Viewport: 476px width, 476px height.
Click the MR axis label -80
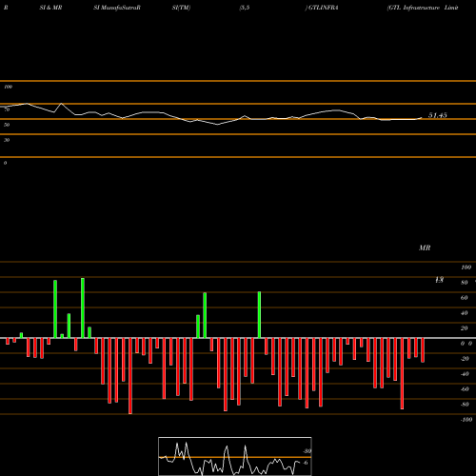465,405
